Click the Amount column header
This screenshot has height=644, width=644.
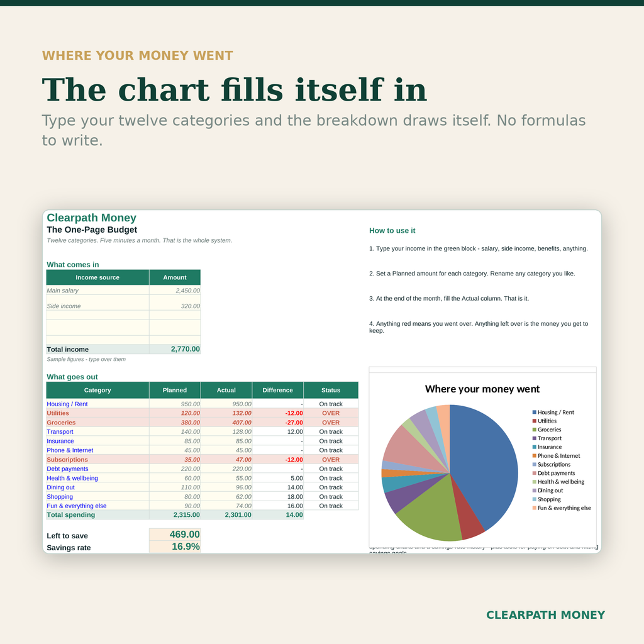(x=175, y=277)
